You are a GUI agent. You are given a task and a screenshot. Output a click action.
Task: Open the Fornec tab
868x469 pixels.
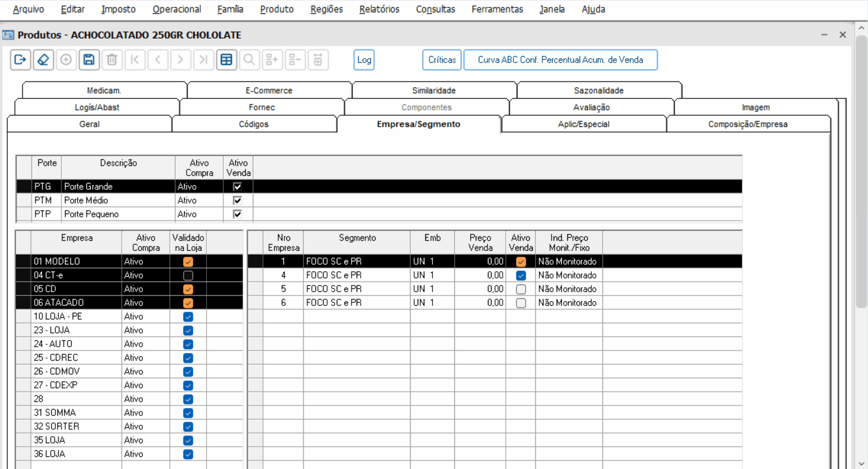point(262,107)
